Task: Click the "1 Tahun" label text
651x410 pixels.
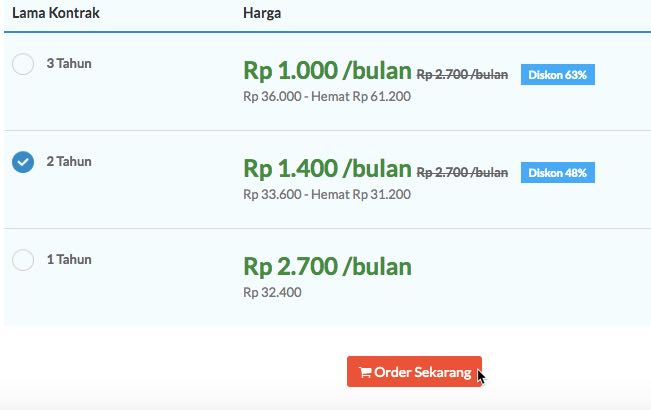Action: [x=69, y=259]
